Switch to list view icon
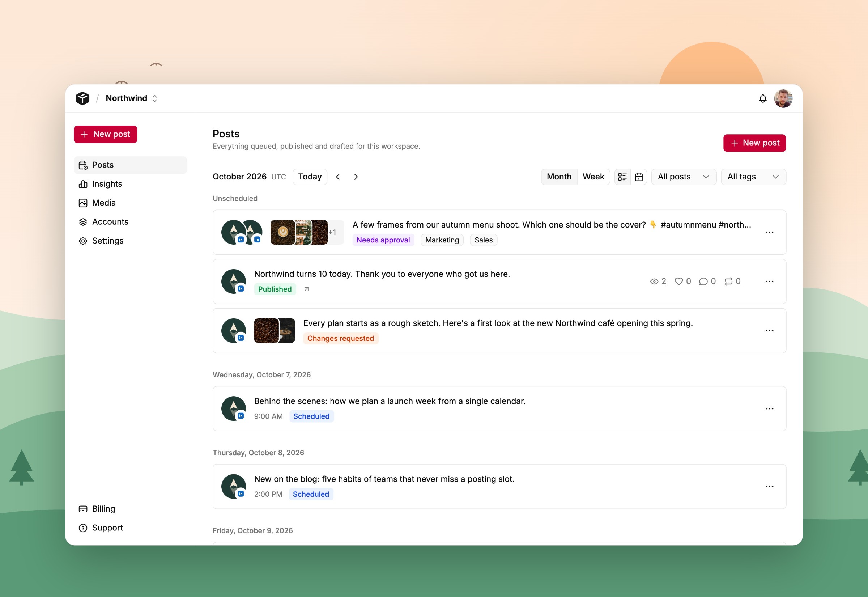 [622, 177]
